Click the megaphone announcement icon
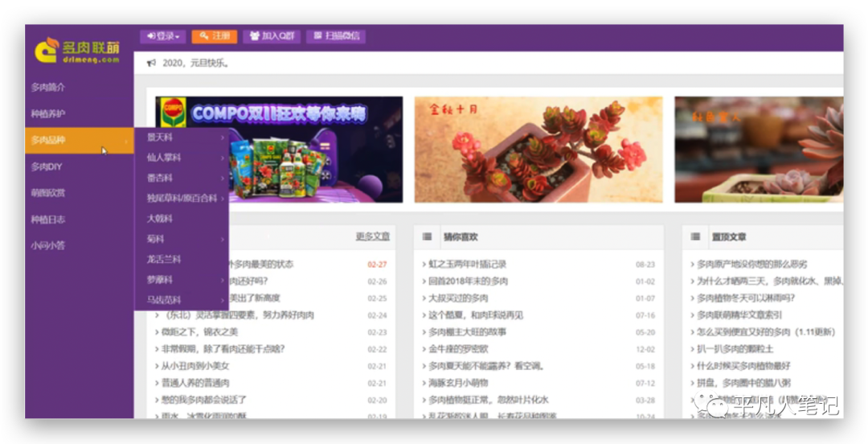This screenshot has height=444, width=868. point(151,64)
